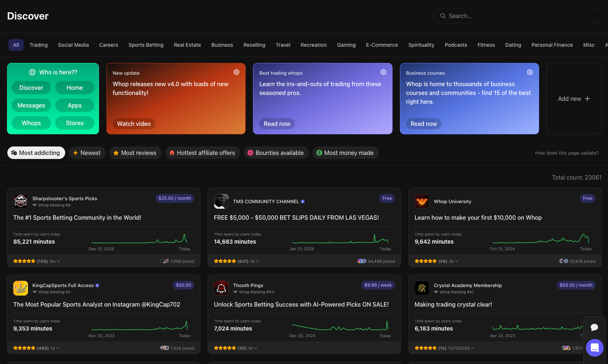Click Read now on Business courses
This screenshot has width=608, height=364.
click(424, 124)
